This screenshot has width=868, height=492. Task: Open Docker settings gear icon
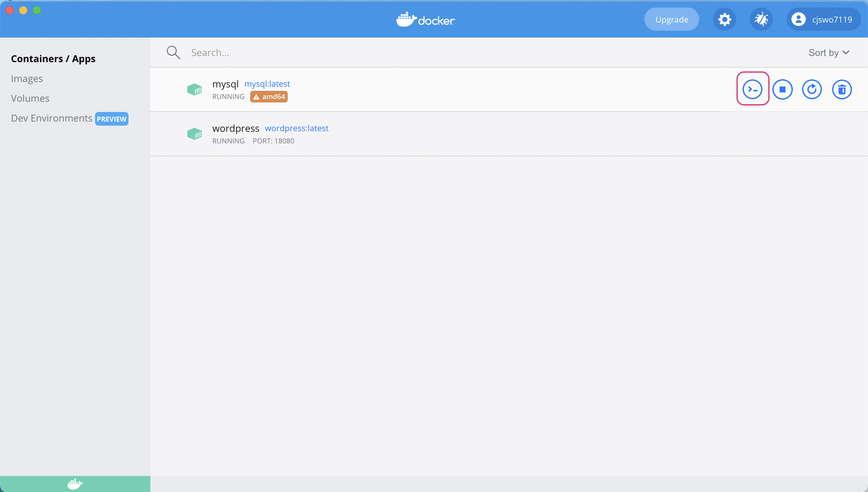[724, 19]
